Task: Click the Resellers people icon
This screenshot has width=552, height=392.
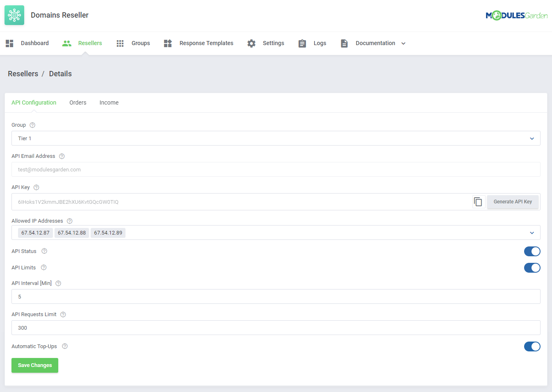Action: click(x=66, y=43)
